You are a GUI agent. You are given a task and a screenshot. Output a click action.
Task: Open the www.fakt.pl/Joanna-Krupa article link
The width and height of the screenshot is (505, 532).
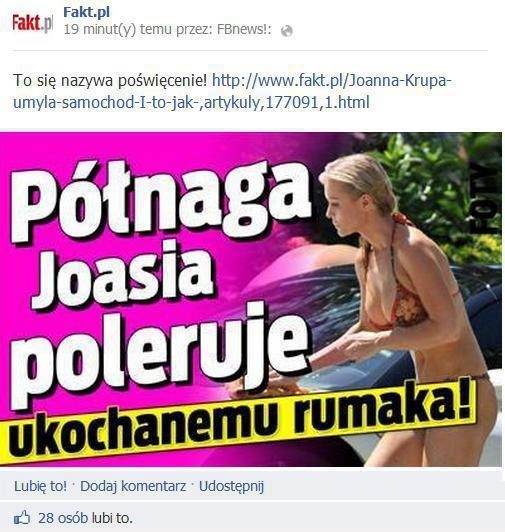click(x=332, y=81)
